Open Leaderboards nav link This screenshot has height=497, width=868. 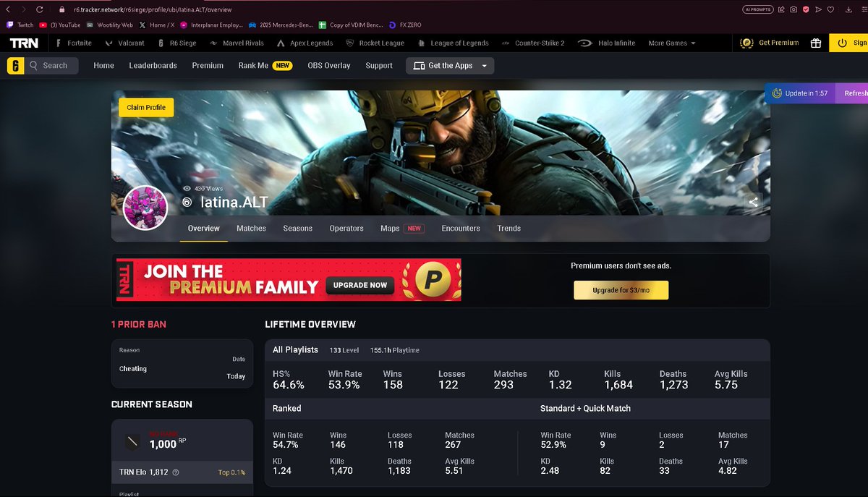point(153,65)
